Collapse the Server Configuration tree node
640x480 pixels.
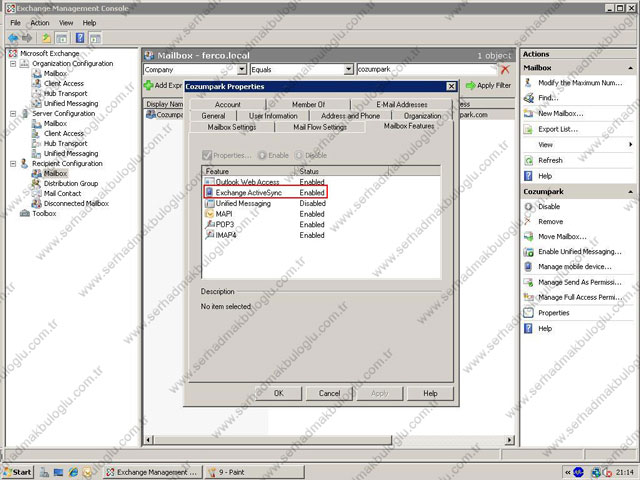click(x=13, y=113)
